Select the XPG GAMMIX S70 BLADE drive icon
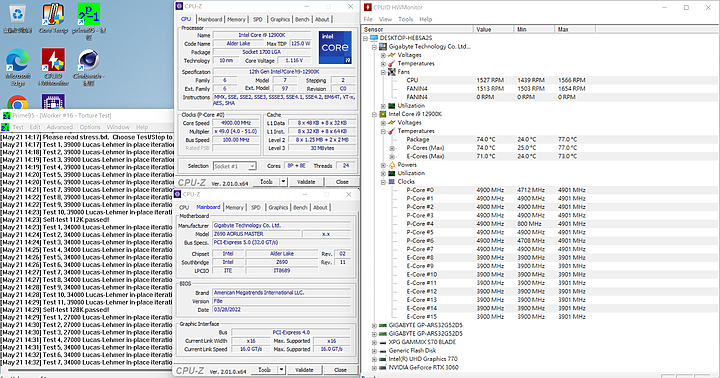 point(382,342)
